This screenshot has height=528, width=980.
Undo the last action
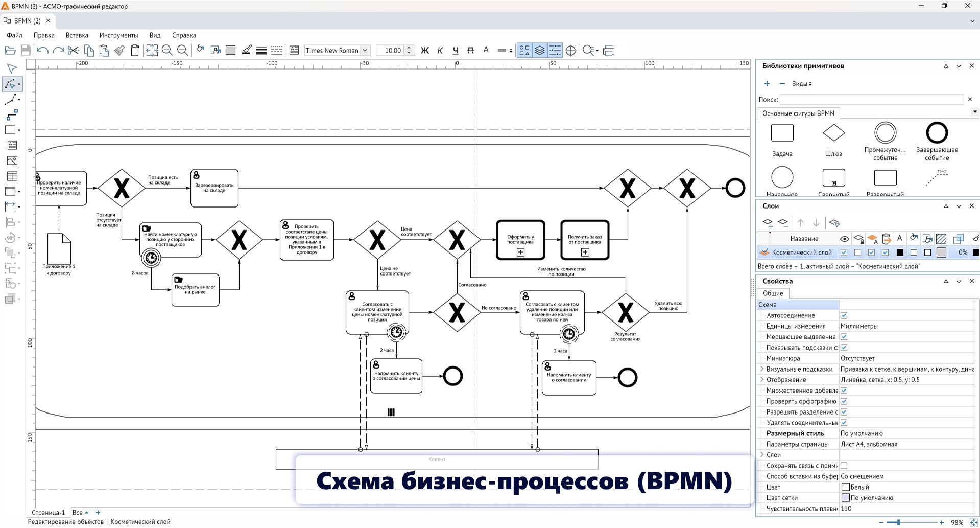[43, 50]
